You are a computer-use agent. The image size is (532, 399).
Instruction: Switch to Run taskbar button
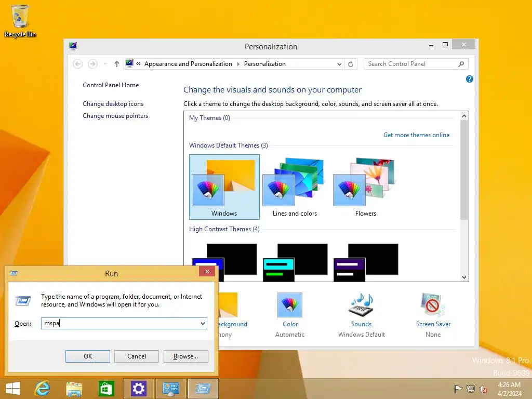pos(203,389)
